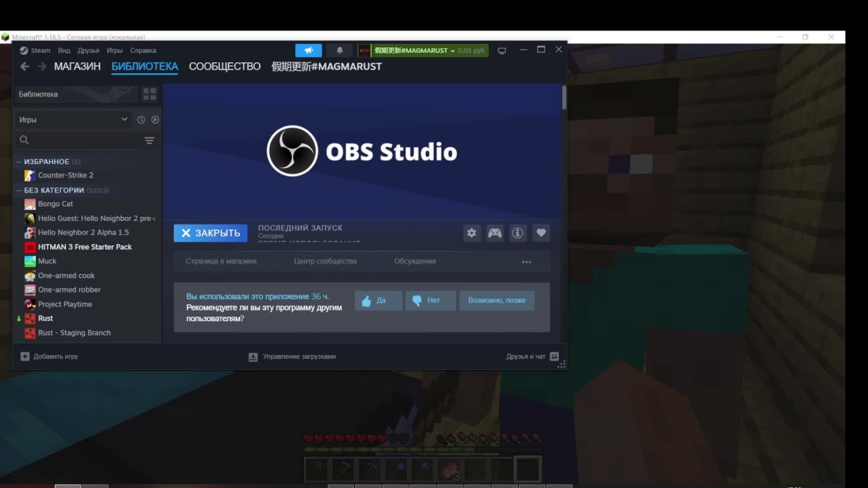Viewport: 868px width, 488px height.
Task: Select Rust in the game list
Action: [x=45, y=319]
